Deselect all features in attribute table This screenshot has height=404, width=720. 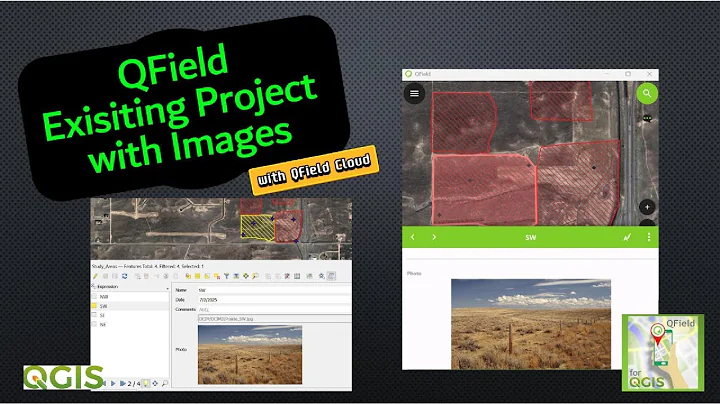[217, 276]
